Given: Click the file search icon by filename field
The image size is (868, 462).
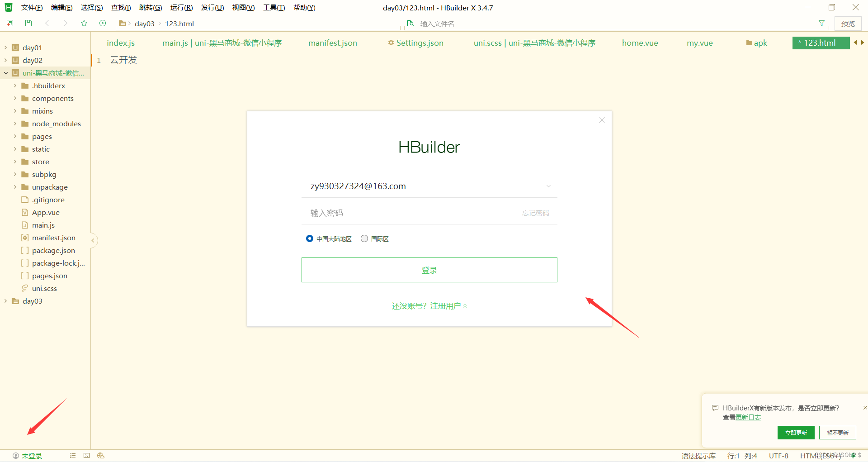Looking at the screenshot, I should pos(410,24).
